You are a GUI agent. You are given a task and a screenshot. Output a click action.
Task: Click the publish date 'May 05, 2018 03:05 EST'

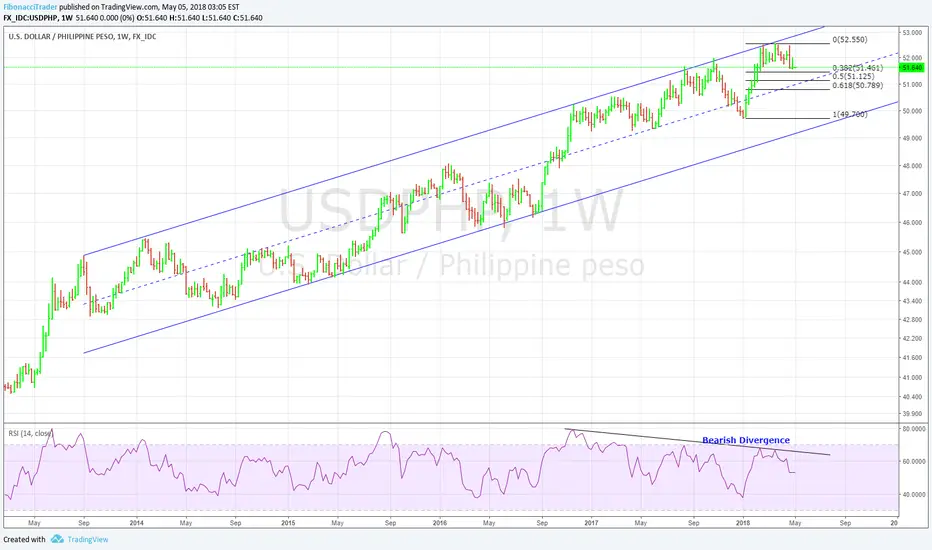[201, 7]
